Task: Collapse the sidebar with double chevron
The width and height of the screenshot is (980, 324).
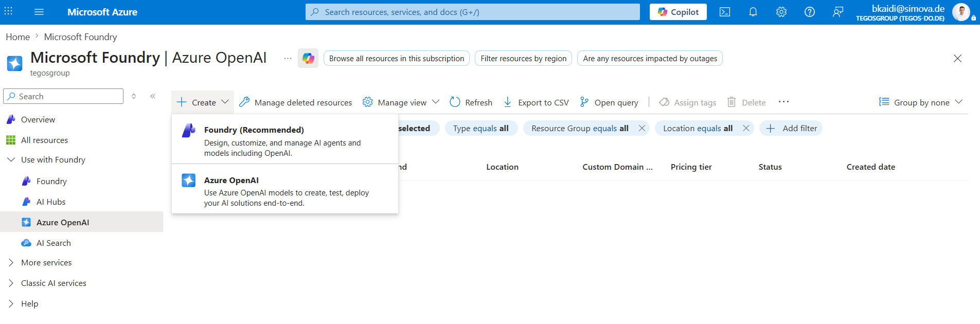Action: pyautogui.click(x=153, y=96)
